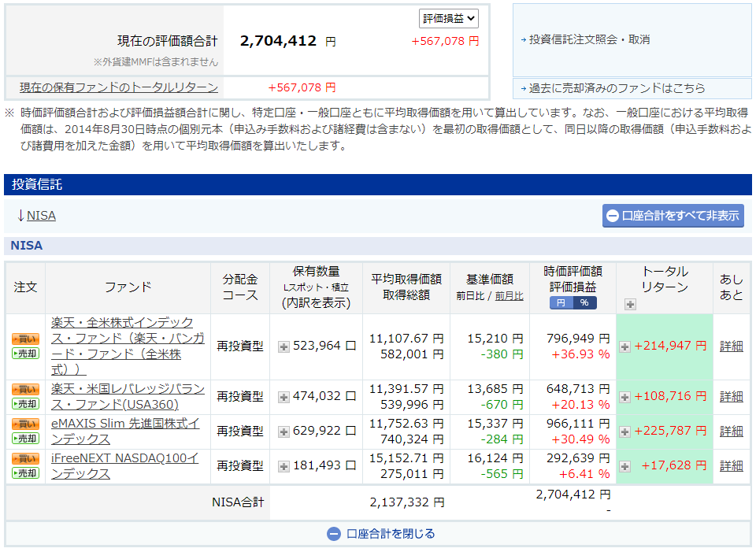
Task: Open 楽天・全米株式インデックス・ファンド fund page
Action: coord(128,346)
